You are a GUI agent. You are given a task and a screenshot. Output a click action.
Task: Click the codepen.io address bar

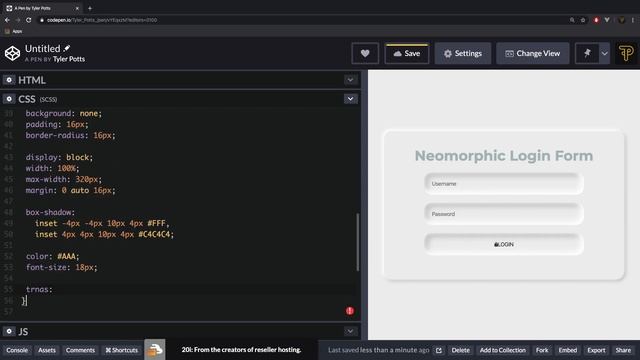[302, 20]
